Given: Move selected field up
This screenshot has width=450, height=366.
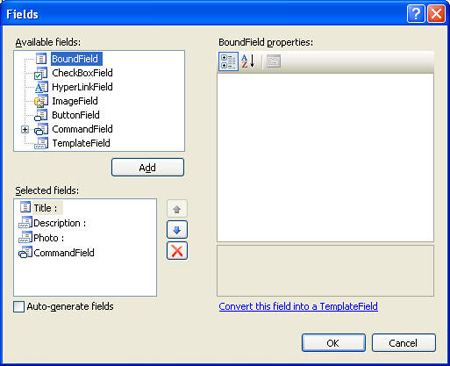Looking at the screenshot, I should pos(177,209).
